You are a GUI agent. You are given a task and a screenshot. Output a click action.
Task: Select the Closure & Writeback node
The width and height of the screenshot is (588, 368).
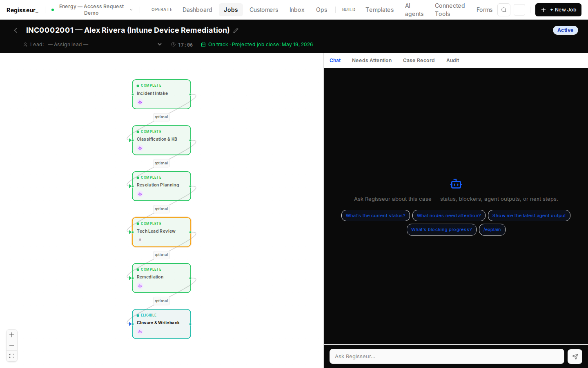(x=161, y=324)
